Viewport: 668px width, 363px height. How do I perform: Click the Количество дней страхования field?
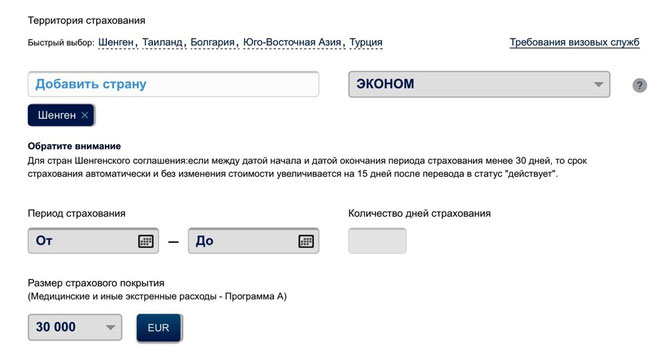[377, 241]
